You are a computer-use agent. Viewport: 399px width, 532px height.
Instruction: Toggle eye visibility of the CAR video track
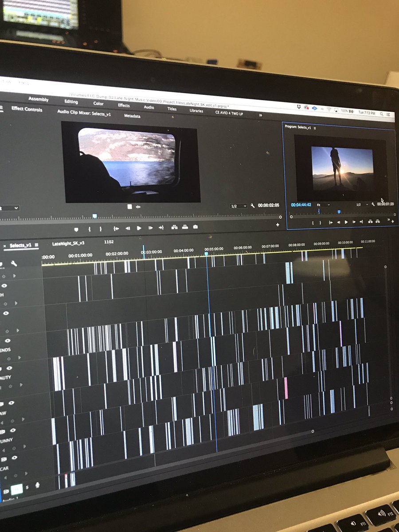[14, 458]
